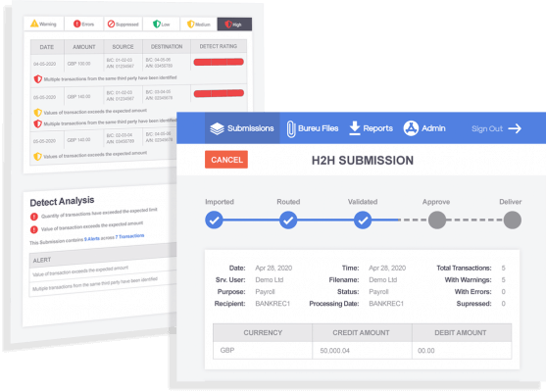Screen dimensions: 546x392
Task: Select the Errors filter tab
Action: [83, 24]
